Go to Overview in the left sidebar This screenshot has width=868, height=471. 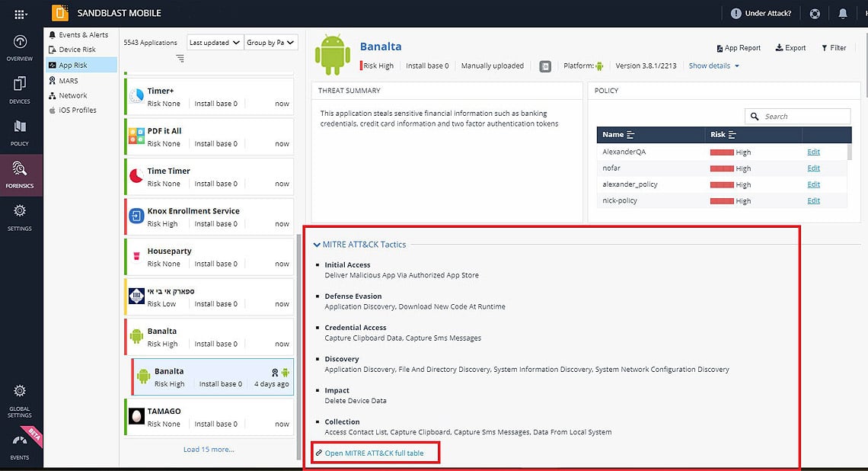click(x=20, y=48)
